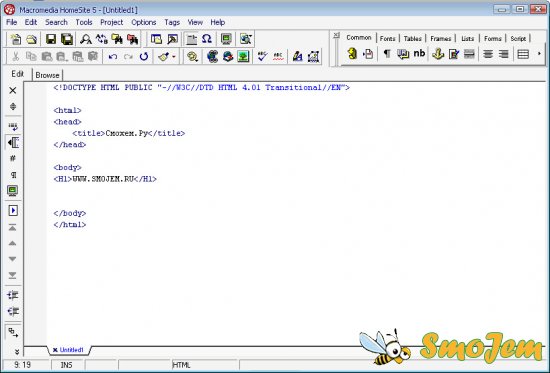The width and height of the screenshot is (550, 373).
Task: Open the CodeSweeper dropdown arrow
Action: coord(174,56)
